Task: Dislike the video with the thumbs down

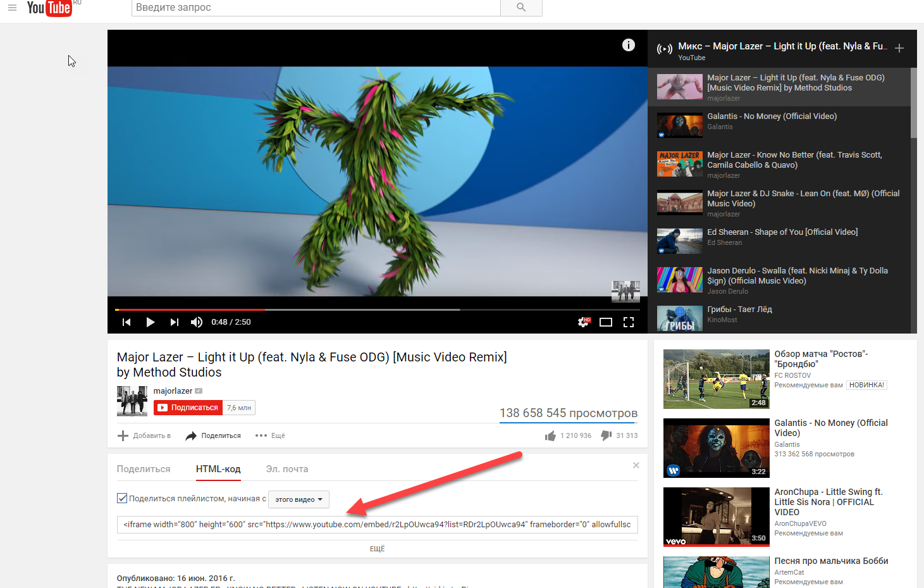Action: (606, 435)
